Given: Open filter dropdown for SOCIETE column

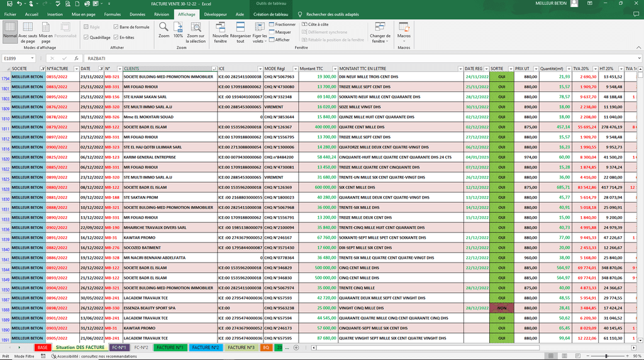Looking at the screenshot, I should coord(43,68).
